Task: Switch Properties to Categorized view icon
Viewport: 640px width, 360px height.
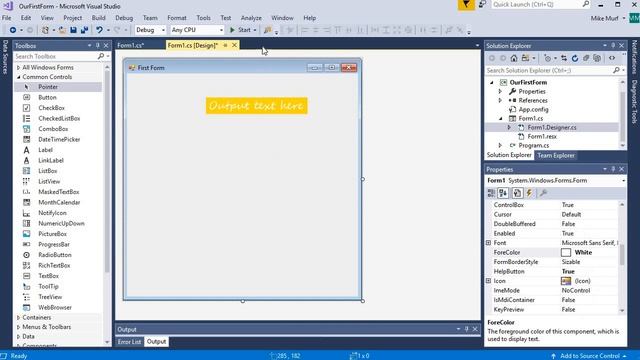Action: click(491, 193)
